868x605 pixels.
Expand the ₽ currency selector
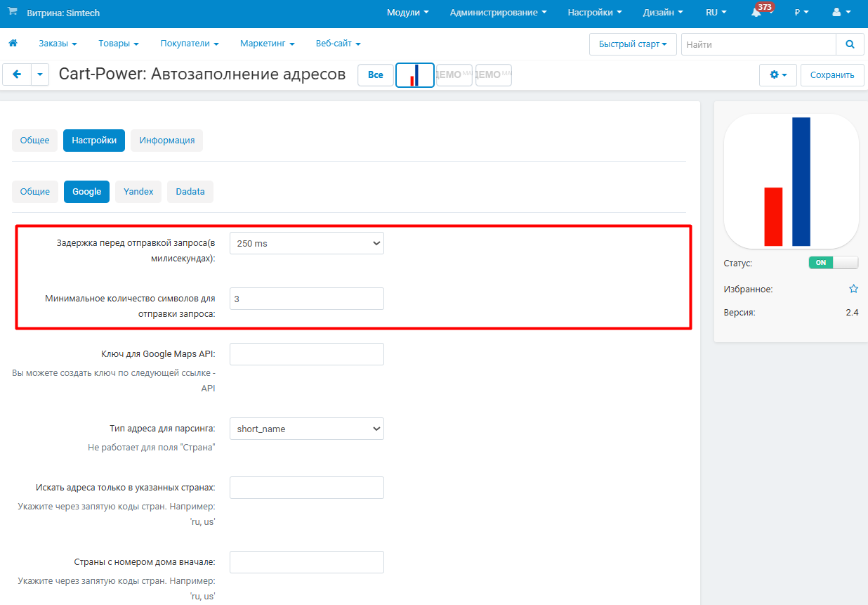(801, 13)
